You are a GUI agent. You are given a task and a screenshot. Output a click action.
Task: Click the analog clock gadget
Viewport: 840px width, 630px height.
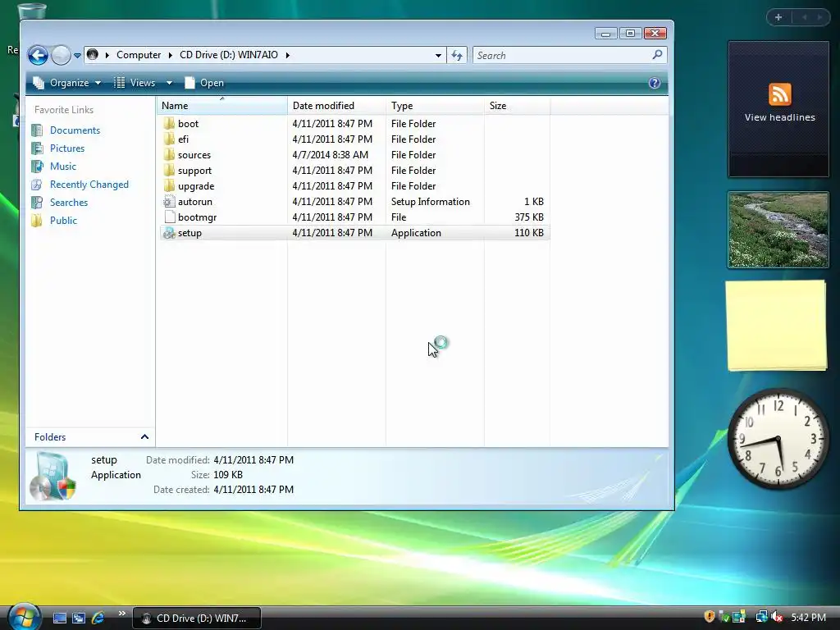pyautogui.click(x=778, y=440)
